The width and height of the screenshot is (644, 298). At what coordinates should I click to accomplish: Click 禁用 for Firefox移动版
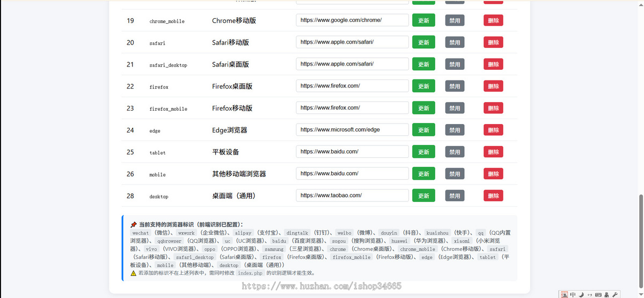coord(455,108)
